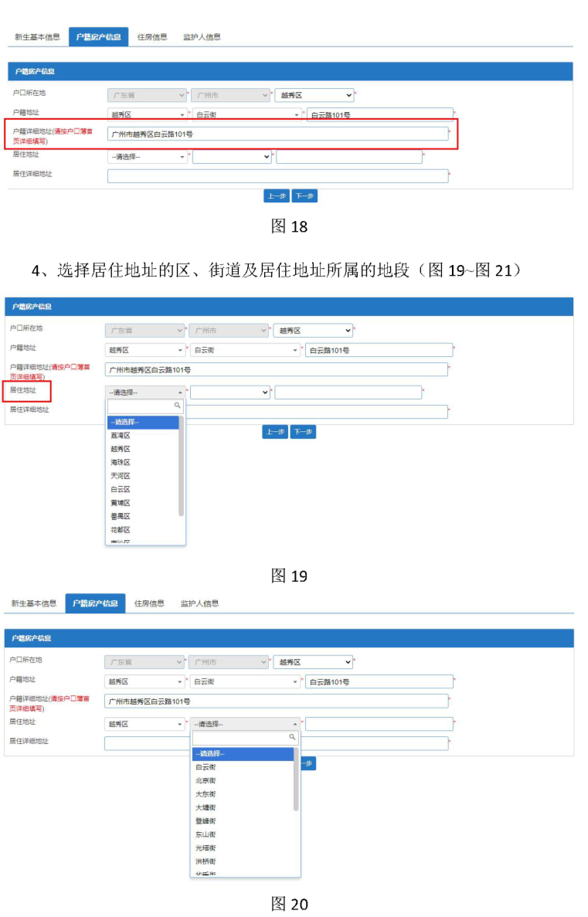Choose 大塘街 in street list
The height and width of the screenshot is (917, 588).
[243, 807]
